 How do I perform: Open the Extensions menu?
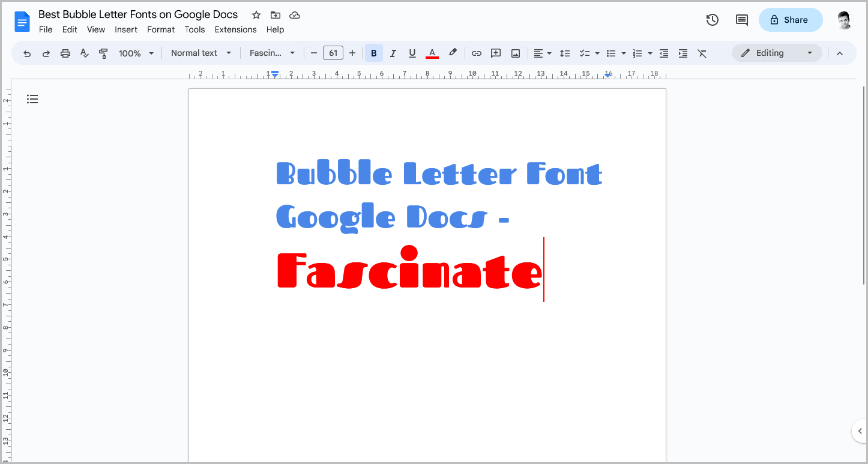point(235,29)
